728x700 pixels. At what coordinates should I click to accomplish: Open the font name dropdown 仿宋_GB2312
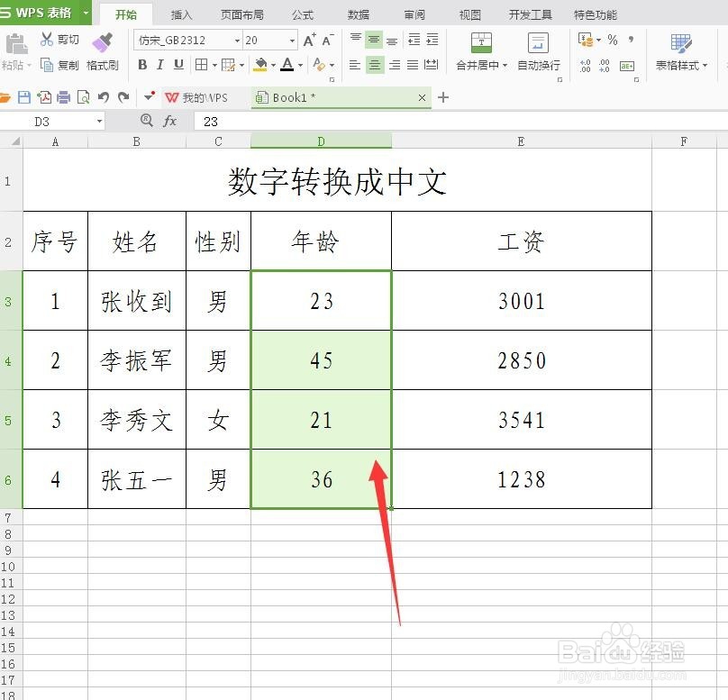click(x=234, y=40)
